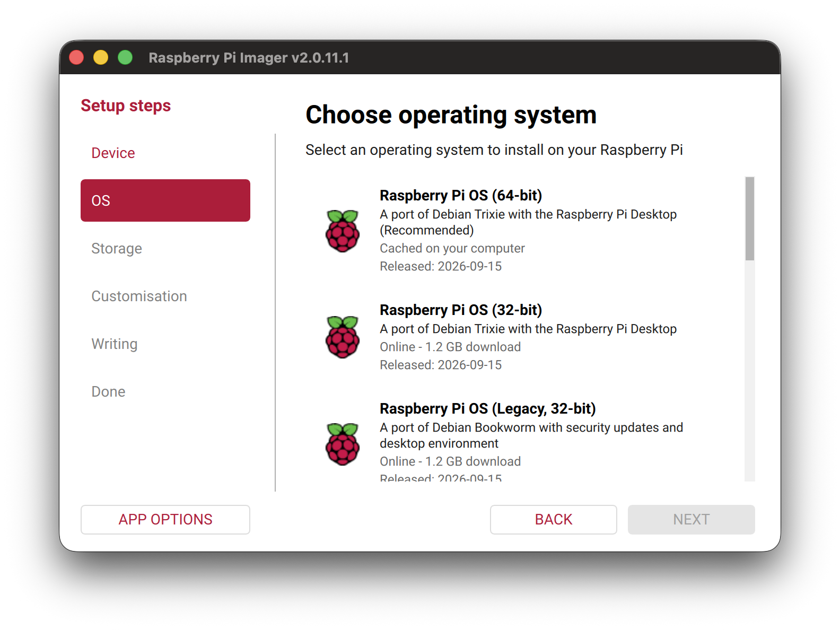Viewport: 840px width, 630px height.
Task: Close the Raspberry Pi Imager window
Action: [x=77, y=57]
